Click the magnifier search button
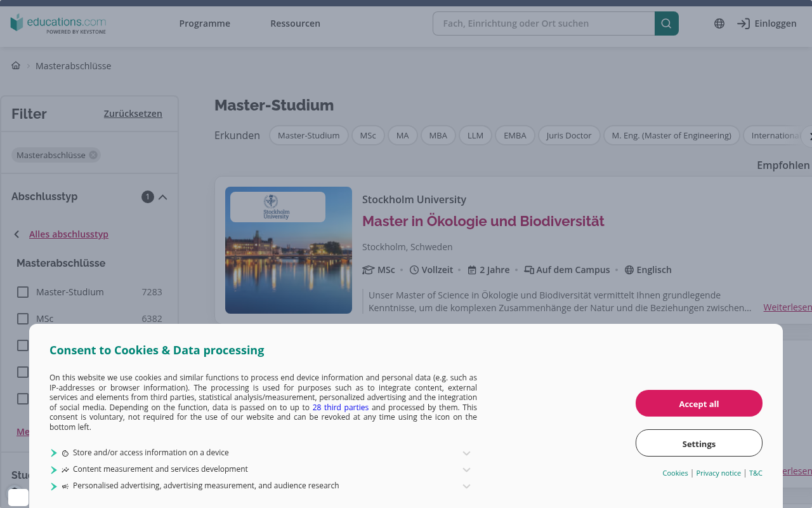Screen dimensions: 812x508 667,23
